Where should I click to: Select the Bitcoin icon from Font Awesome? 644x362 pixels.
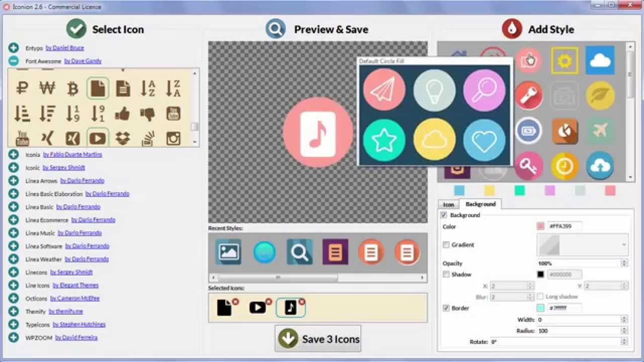pyautogui.click(x=72, y=88)
